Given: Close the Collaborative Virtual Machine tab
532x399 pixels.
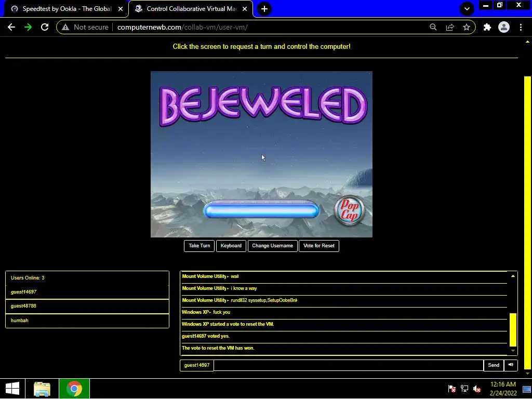Looking at the screenshot, I should (245, 9).
